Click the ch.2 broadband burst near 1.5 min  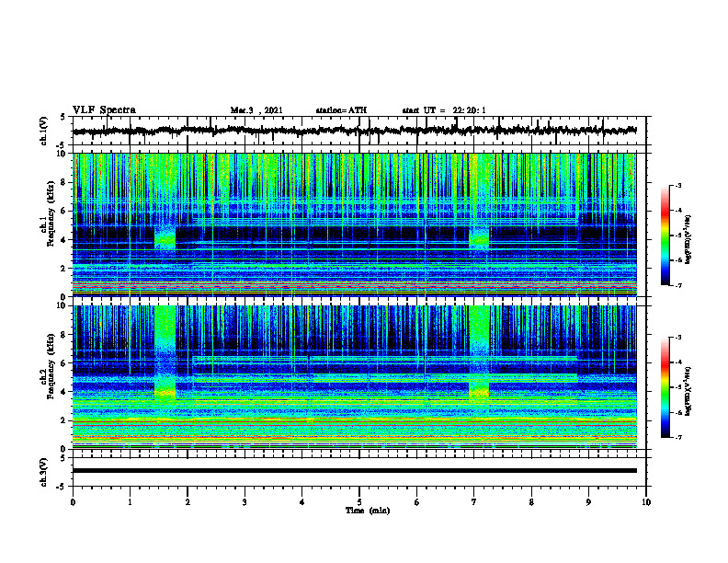pyautogui.click(x=165, y=352)
